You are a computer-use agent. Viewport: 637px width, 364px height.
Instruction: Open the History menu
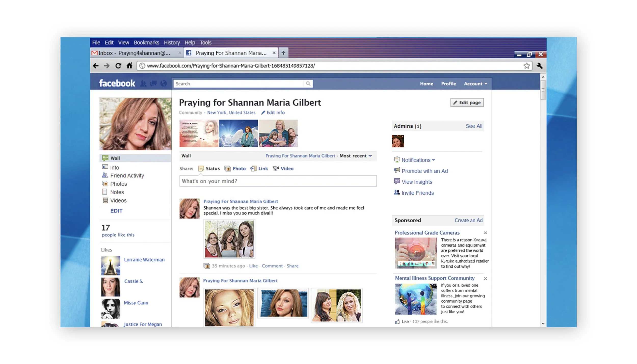click(x=172, y=43)
